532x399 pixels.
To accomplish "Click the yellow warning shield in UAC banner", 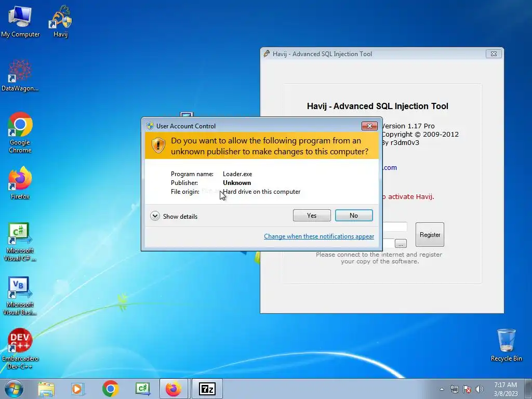I will 158,145.
